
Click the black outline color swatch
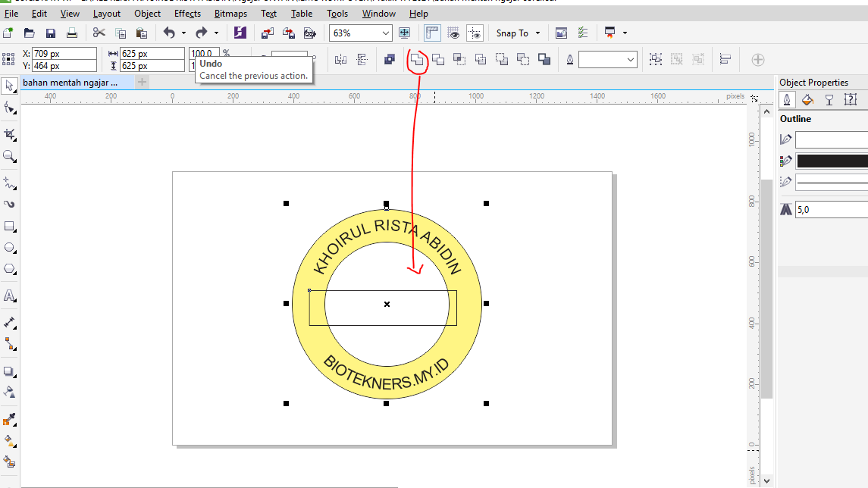click(832, 161)
